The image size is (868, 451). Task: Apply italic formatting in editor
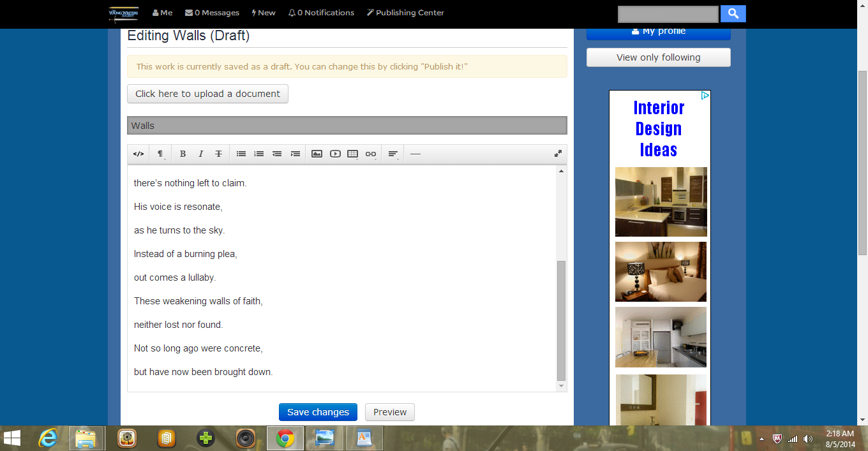(x=200, y=154)
